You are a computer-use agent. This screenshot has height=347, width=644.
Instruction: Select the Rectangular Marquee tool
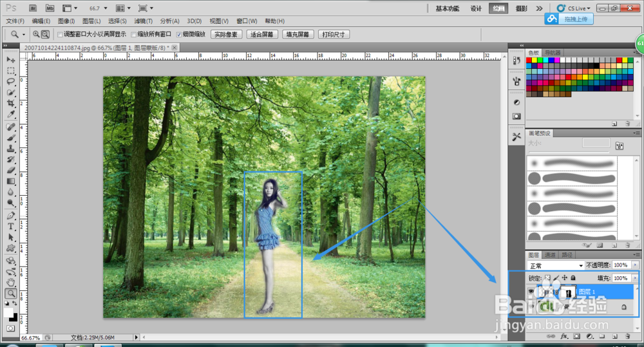point(11,71)
